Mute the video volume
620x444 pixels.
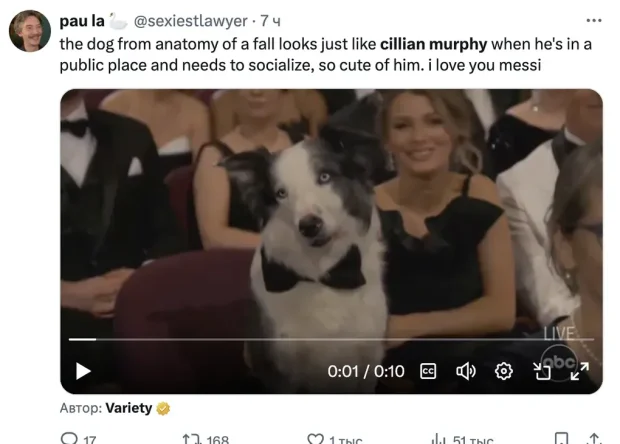click(466, 371)
